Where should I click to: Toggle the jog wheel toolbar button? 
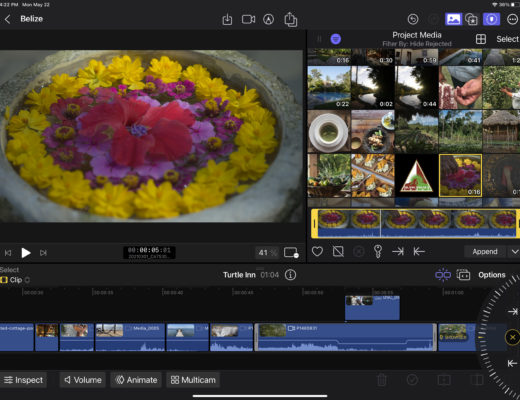pos(492,19)
